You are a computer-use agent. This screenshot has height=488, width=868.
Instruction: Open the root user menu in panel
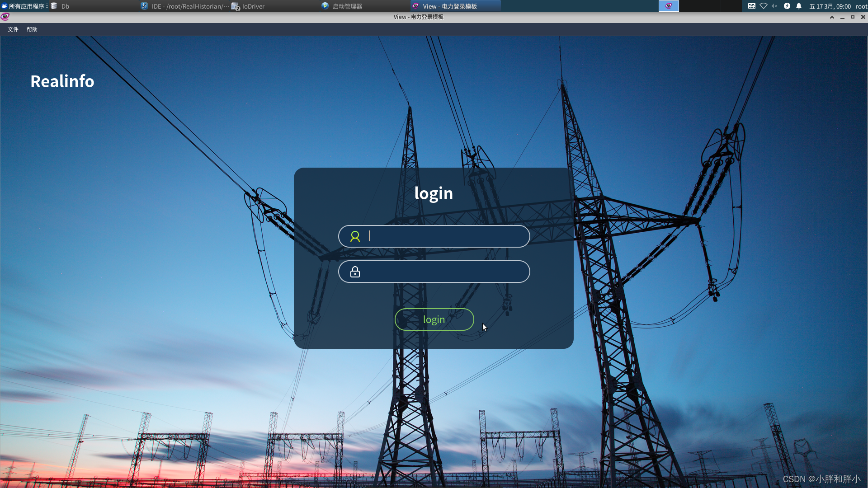[861, 6]
